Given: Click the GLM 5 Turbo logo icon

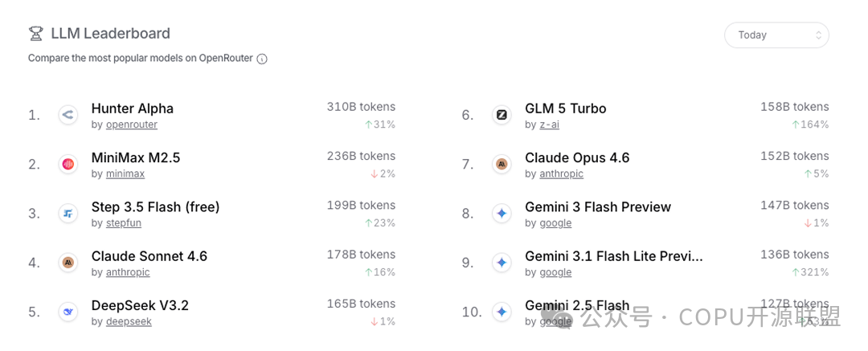Looking at the screenshot, I should pyautogui.click(x=502, y=115).
